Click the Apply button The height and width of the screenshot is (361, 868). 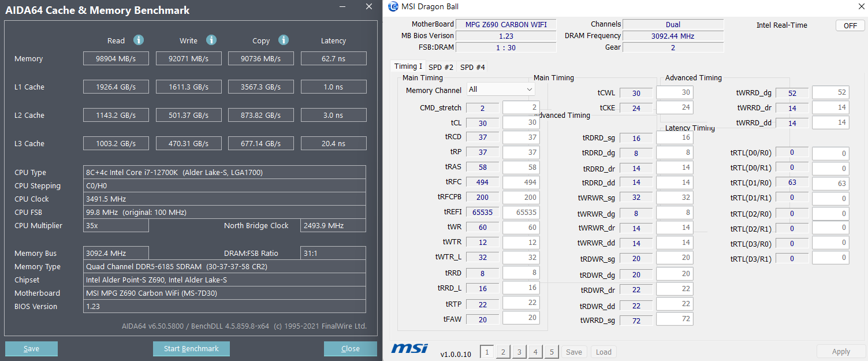click(x=841, y=351)
